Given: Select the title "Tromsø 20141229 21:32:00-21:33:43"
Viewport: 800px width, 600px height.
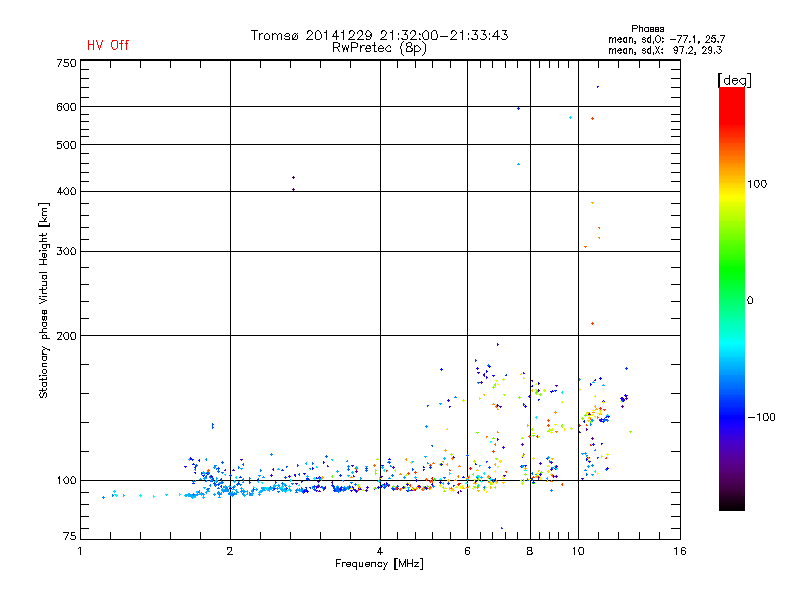Looking at the screenshot, I should (x=380, y=35).
